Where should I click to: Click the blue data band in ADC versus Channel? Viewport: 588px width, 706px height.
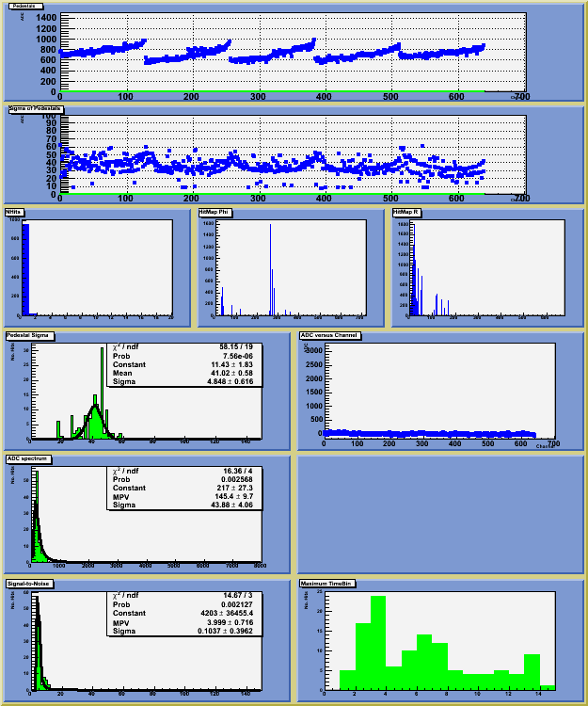pyautogui.click(x=430, y=434)
